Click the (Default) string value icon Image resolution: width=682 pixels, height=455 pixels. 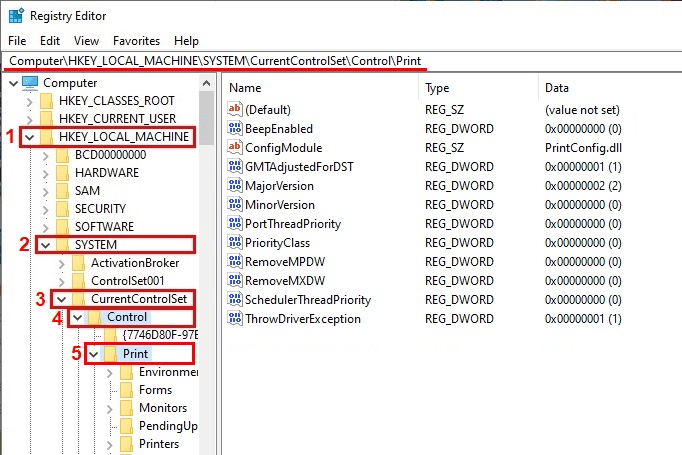coord(235,109)
